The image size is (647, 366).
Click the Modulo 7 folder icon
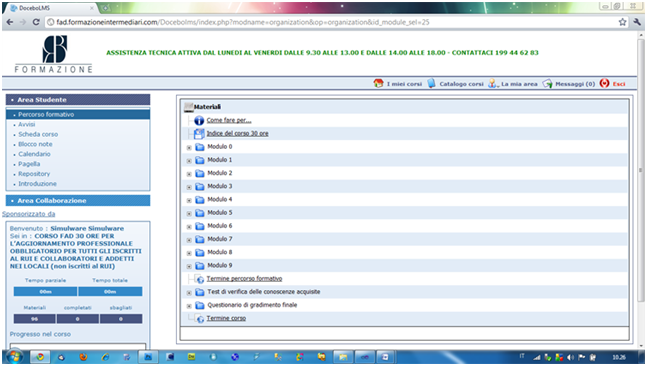pos(200,239)
